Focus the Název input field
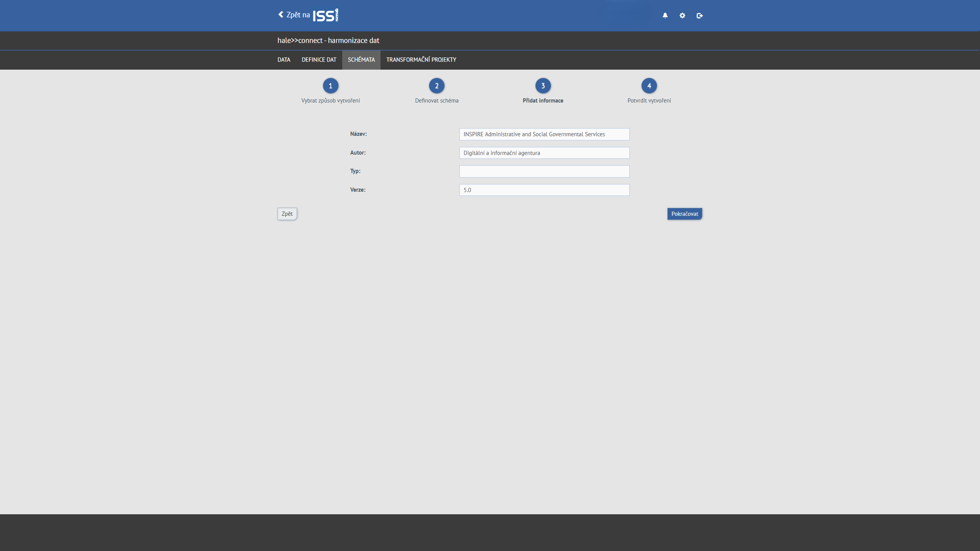This screenshot has height=551, width=980. (544, 134)
